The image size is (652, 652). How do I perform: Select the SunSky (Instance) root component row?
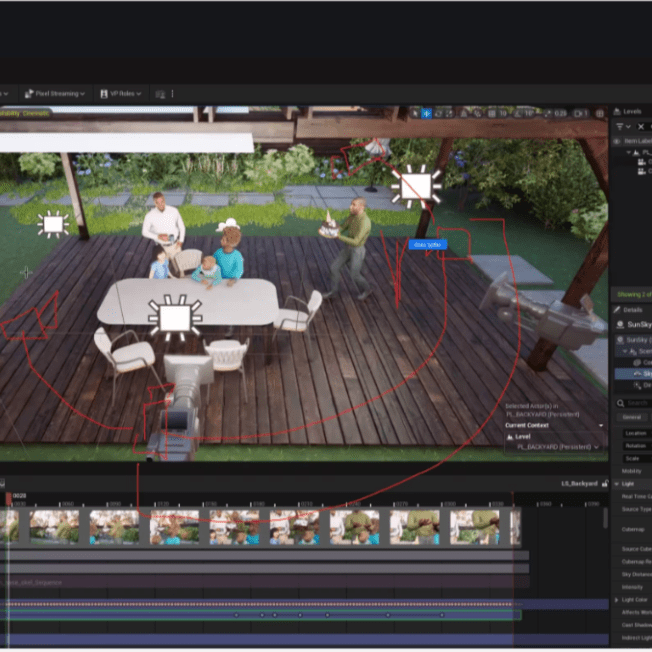634,340
